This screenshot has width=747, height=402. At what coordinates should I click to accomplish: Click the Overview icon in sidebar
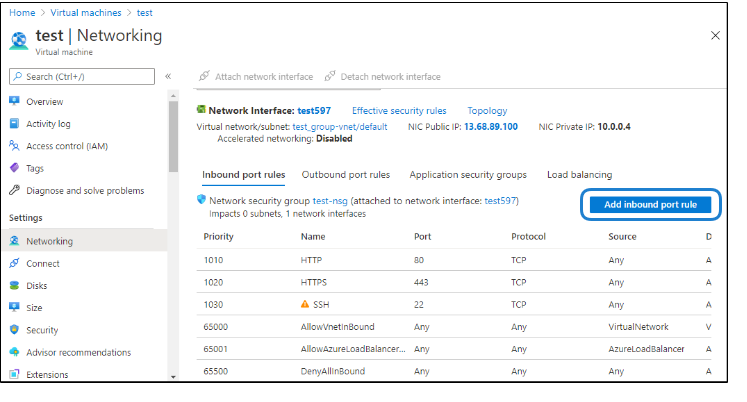pyautogui.click(x=14, y=102)
